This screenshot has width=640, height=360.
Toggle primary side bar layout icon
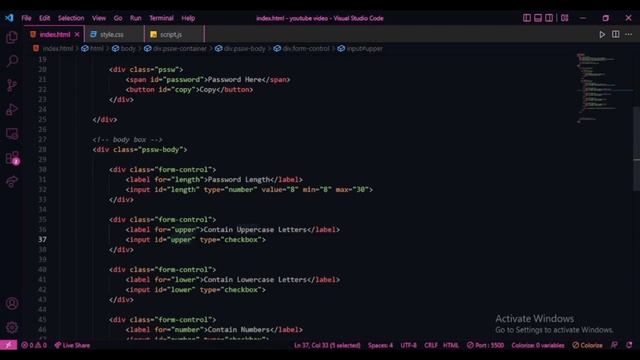pyautogui.click(x=527, y=18)
